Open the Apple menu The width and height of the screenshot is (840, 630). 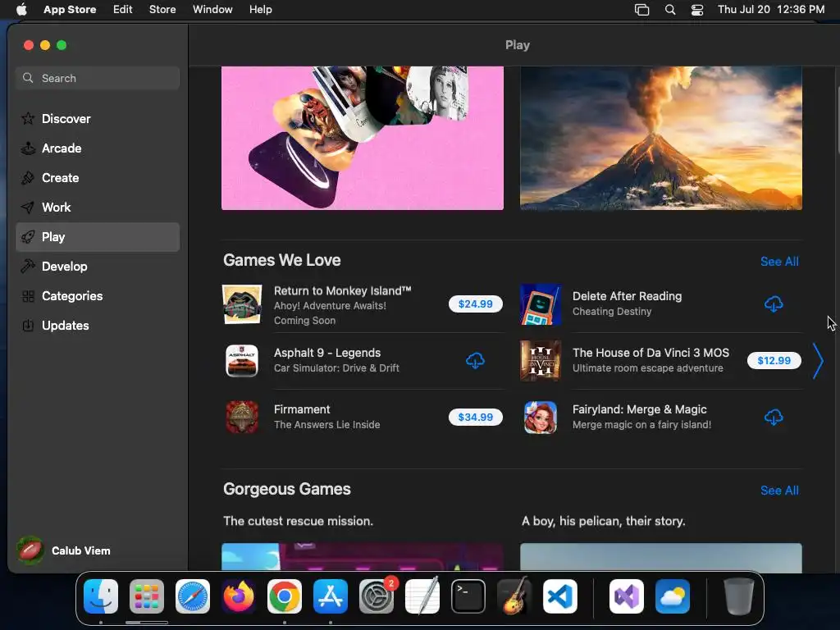tap(21, 10)
